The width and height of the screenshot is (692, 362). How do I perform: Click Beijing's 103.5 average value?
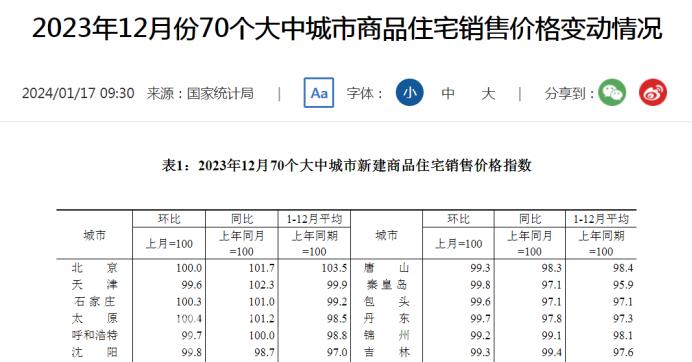pos(335,268)
